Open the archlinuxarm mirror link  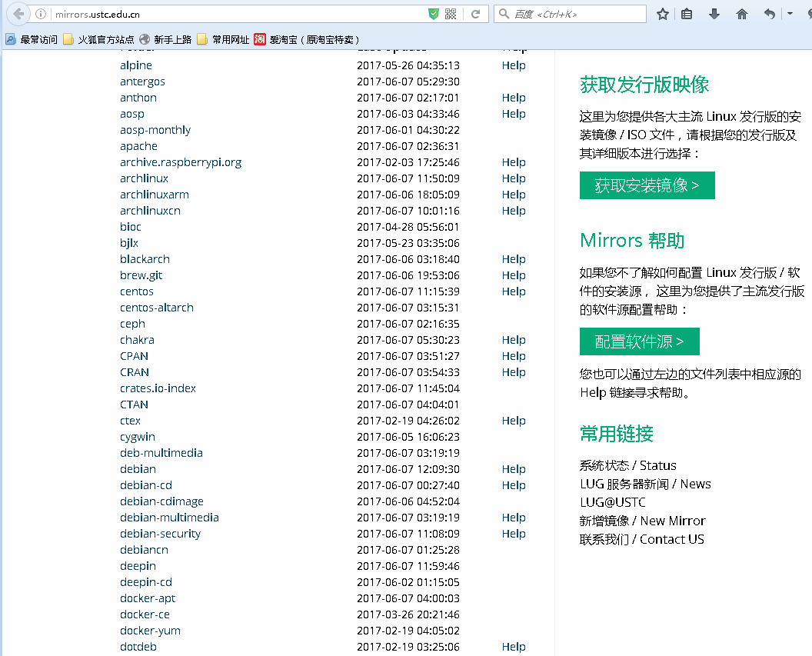tap(155, 195)
